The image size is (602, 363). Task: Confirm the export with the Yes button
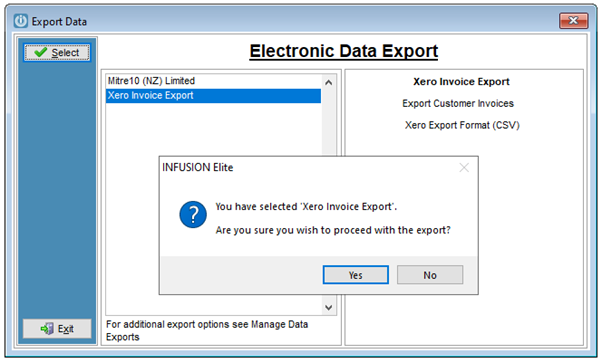pyautogui.click(x=356, y=275)
